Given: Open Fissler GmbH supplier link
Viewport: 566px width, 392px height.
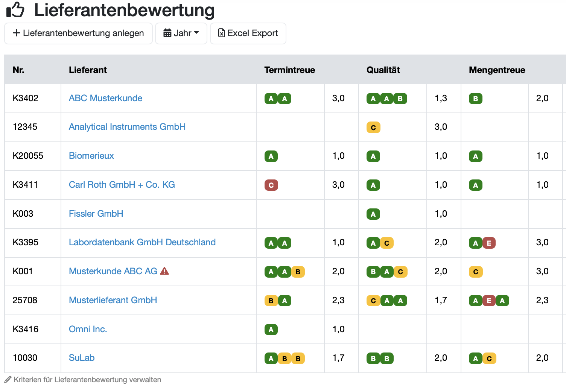Looking at the screenshot, I should pos(96,214).
